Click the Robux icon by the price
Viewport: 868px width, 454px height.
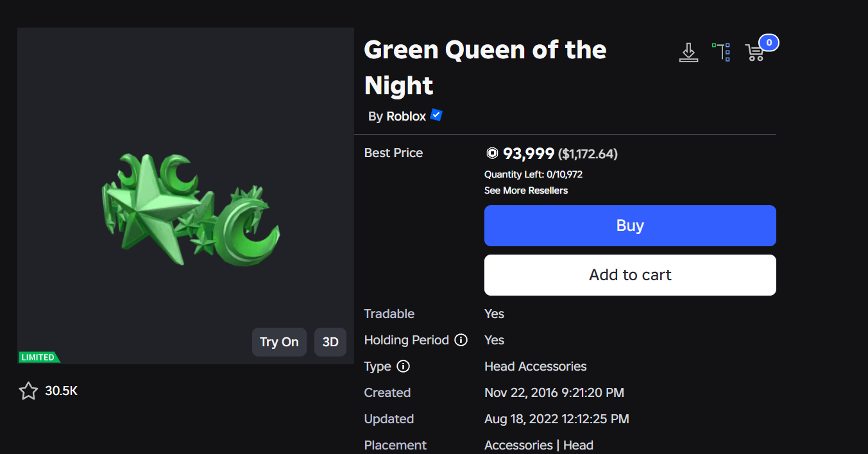click(x=492, y=153)
